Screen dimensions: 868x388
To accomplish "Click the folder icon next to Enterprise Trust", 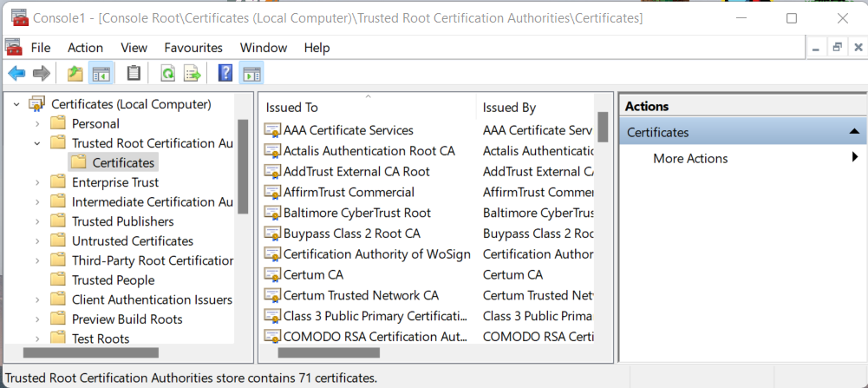I will [x=57, y=181].
